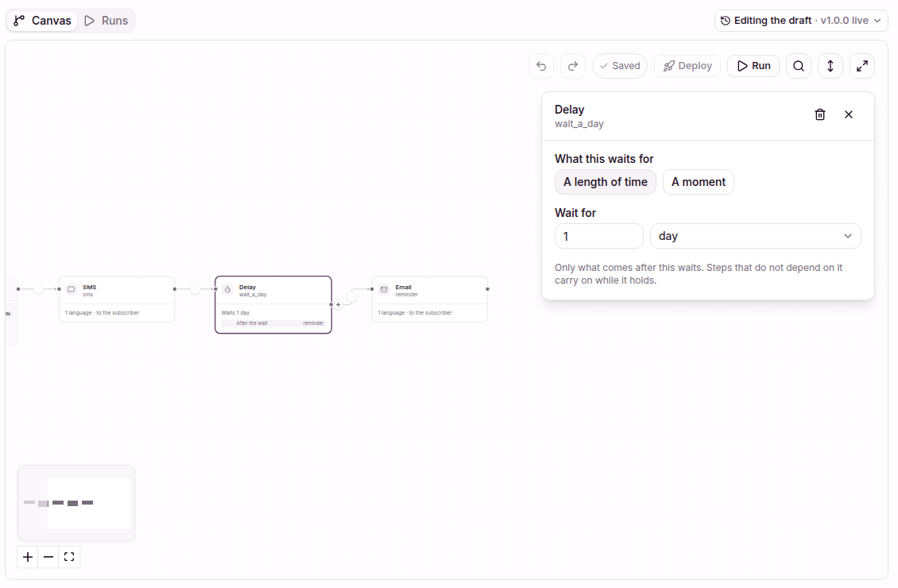
Task: Add a step after the Delay node
Action: (339, 304)
